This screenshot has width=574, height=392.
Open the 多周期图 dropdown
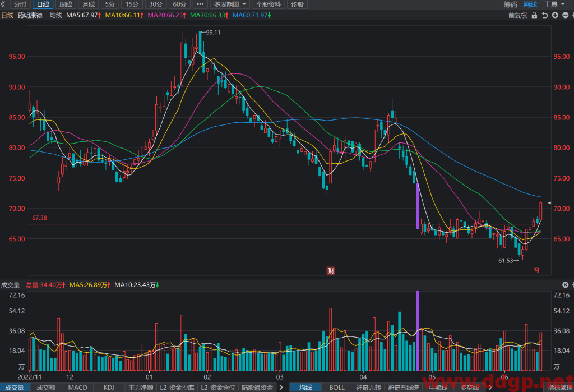click(230, 4)
